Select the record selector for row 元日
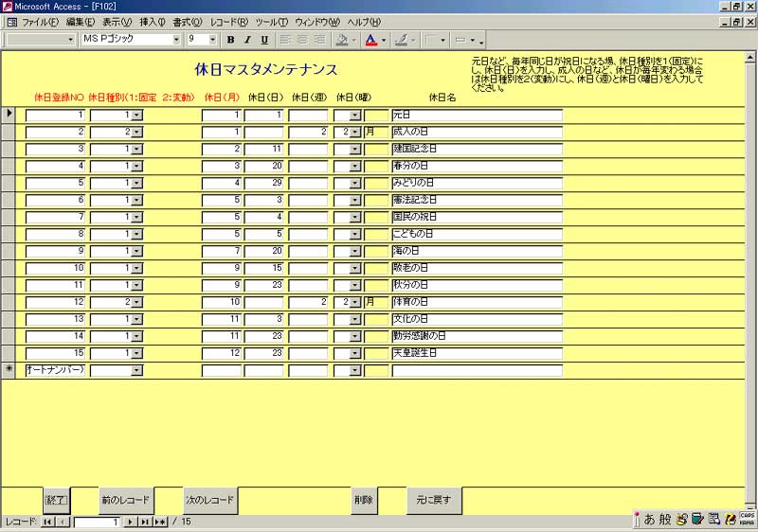The image size is (758, 532). tap(9, 115)
